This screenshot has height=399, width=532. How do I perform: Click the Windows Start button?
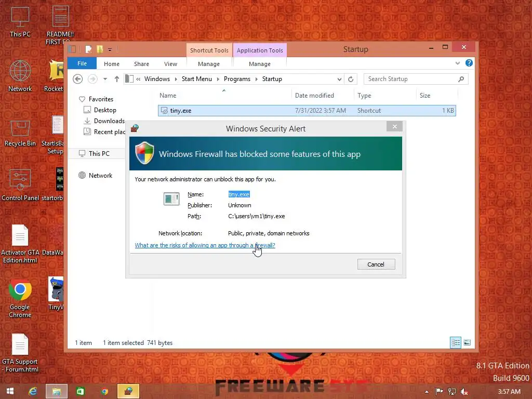click(10, 391)
